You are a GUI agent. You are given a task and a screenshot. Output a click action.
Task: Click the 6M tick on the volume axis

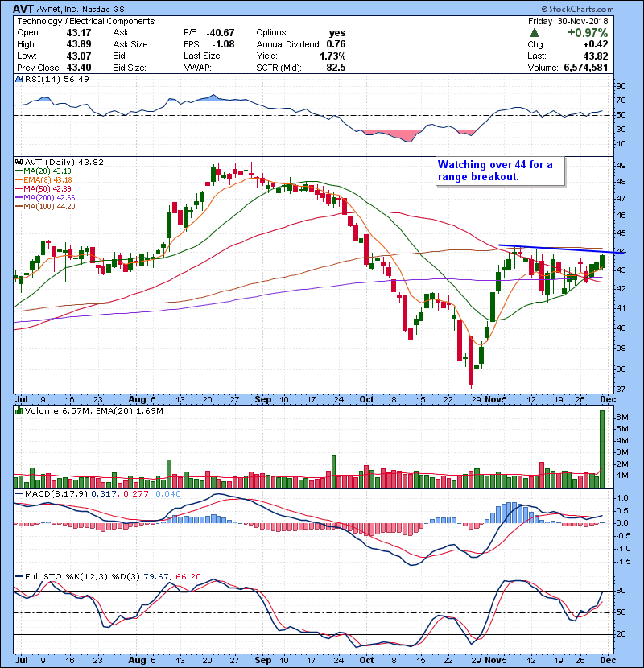click(621, 417)
